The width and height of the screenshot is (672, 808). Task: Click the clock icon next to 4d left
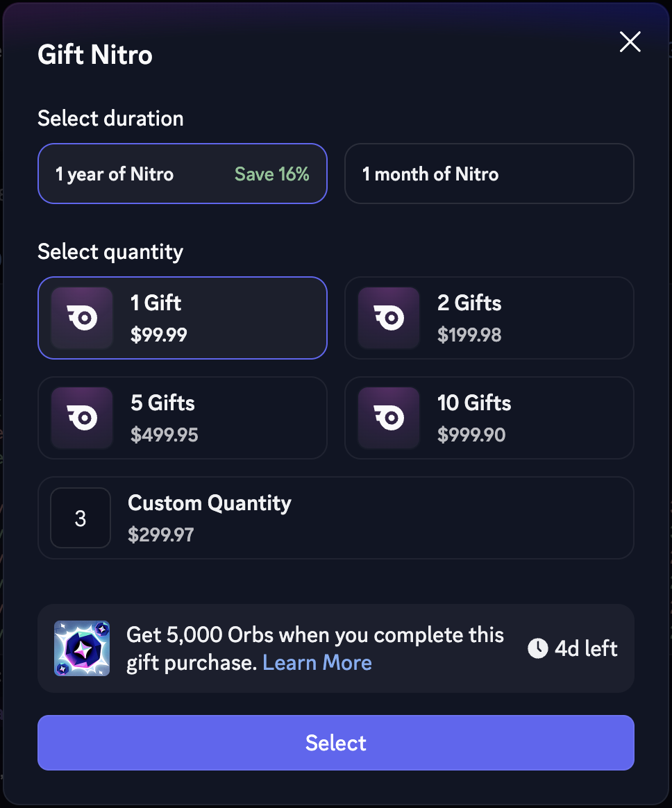537,648
